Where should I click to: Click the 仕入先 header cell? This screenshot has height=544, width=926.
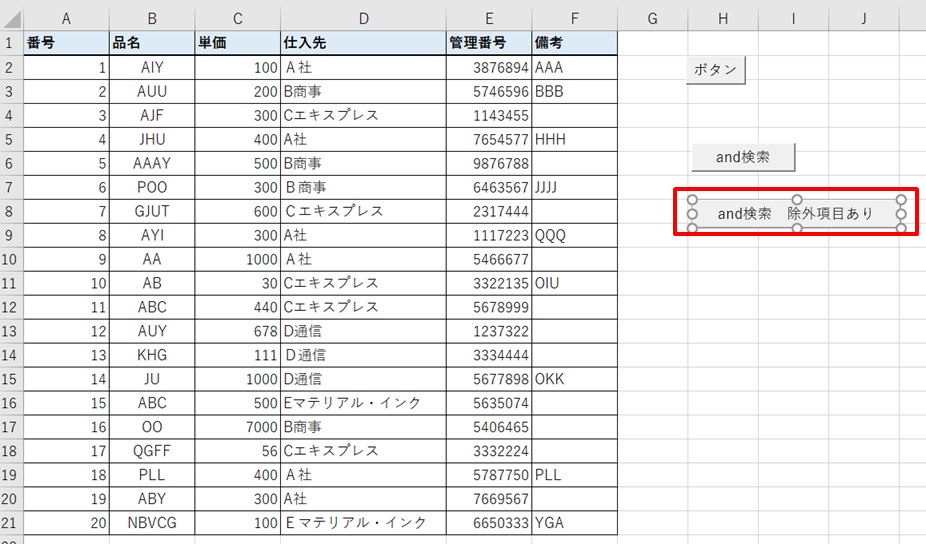click(x=363, y=43)
